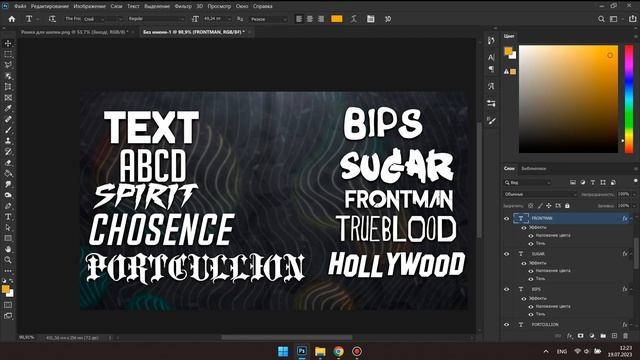
Task: Delete layer using the trash icon
Action: point(625,336)
